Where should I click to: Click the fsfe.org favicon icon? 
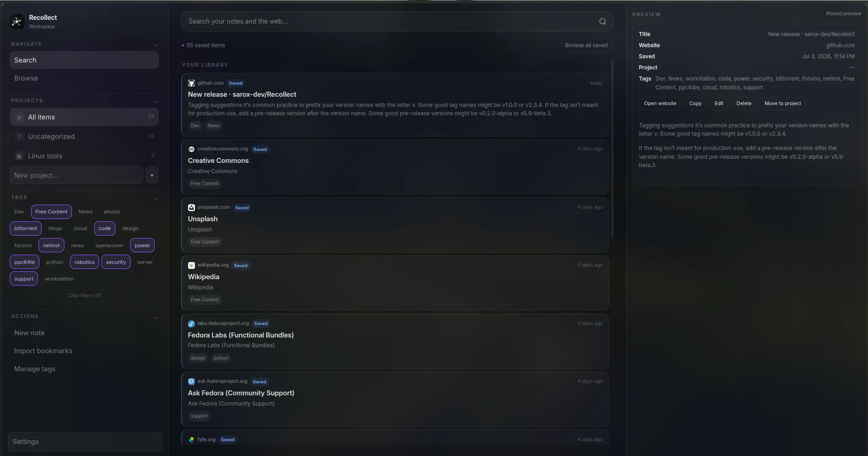pos(191,440)
